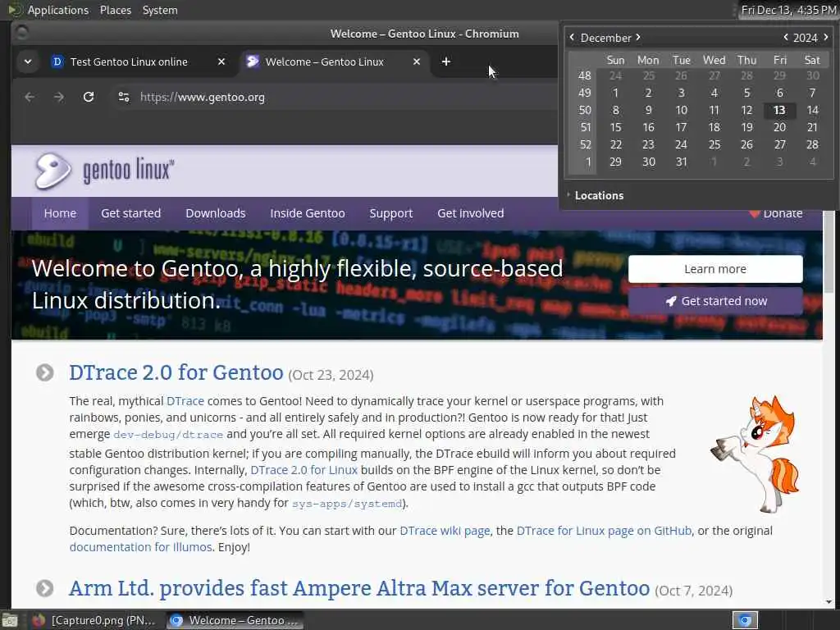Click the show desktop icon in bottom panel
This screenshot has width=840, height=630.
[x=9, y=620]
